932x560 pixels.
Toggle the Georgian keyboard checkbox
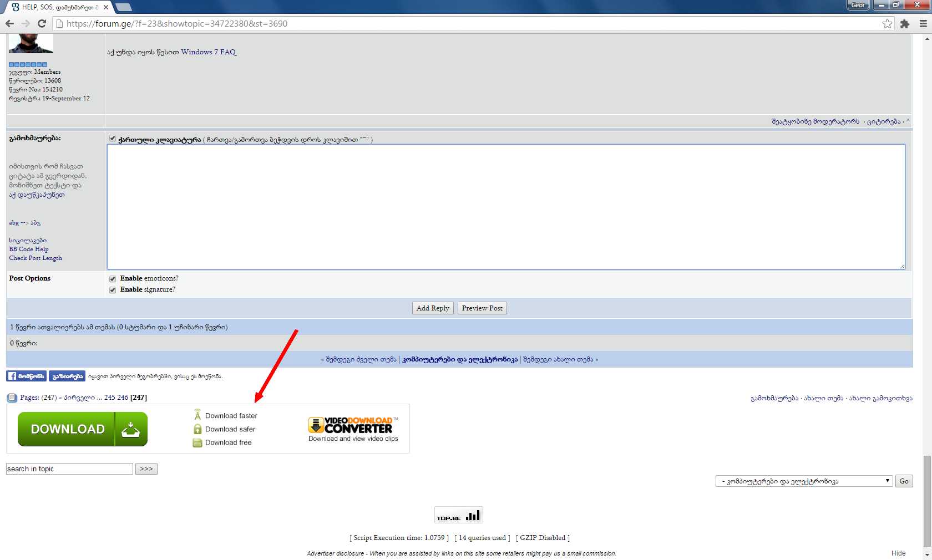coord(113,139)
